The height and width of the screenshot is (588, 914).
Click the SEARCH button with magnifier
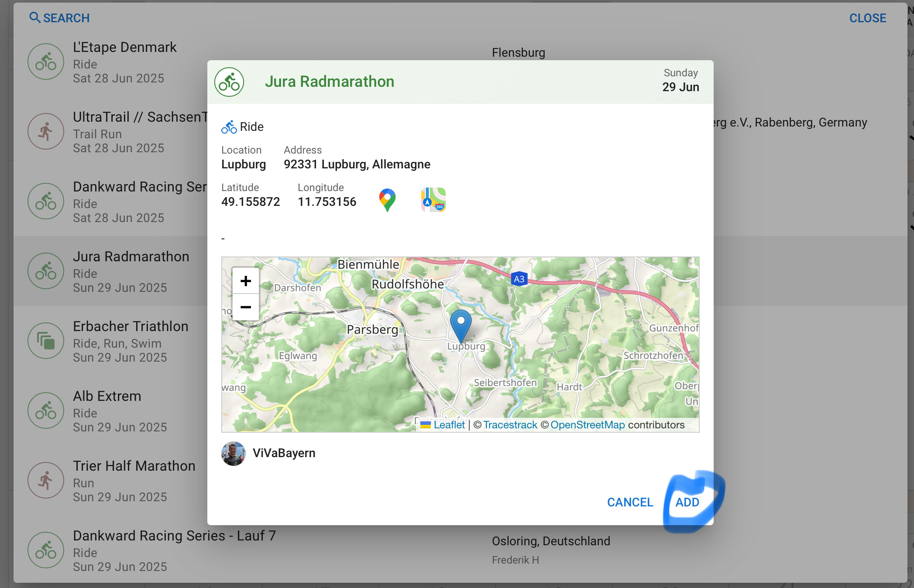(x=59, y=18)
